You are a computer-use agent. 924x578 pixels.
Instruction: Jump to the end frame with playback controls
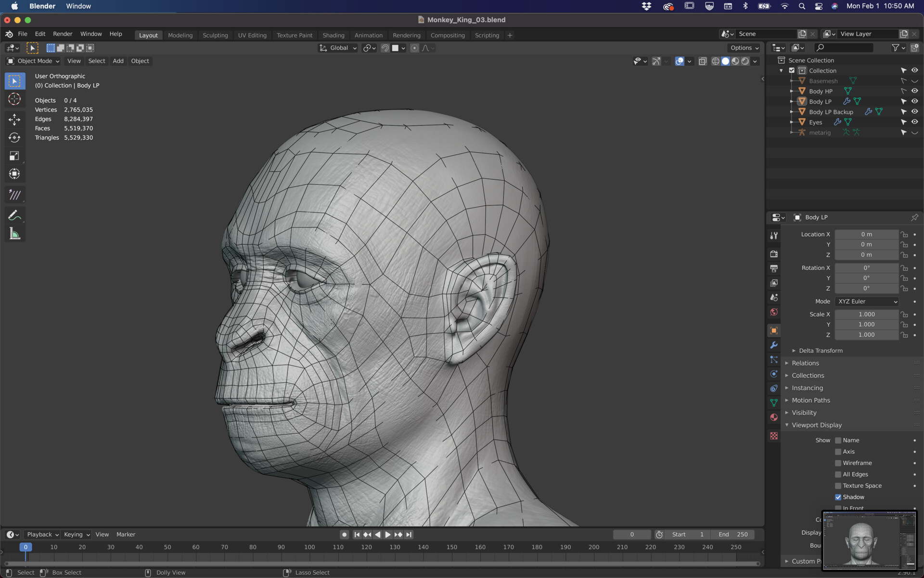tap(409, 534)
